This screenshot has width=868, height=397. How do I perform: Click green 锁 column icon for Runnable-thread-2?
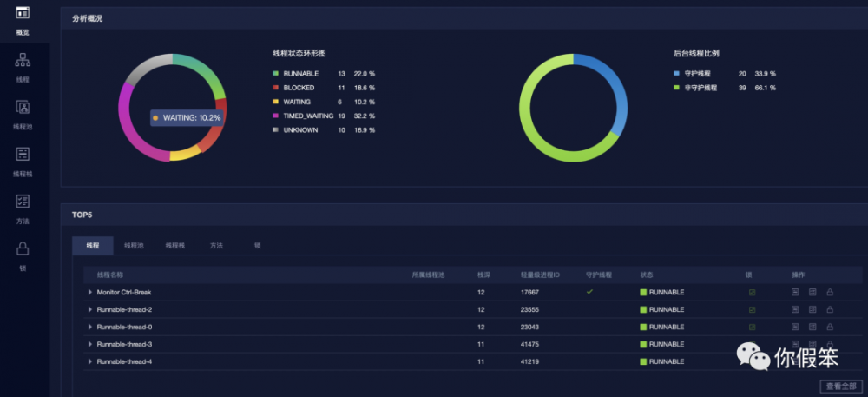tap(752, 309)
